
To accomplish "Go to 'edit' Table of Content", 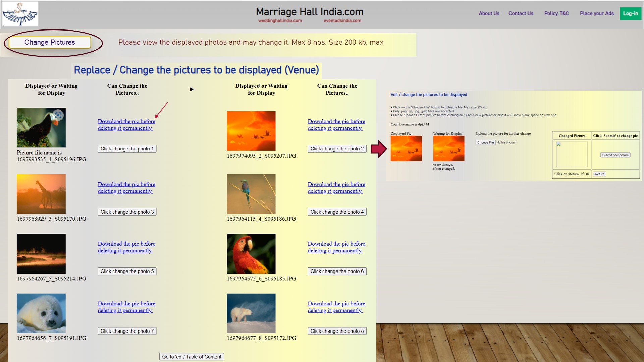I will click(x=192, y=357).
